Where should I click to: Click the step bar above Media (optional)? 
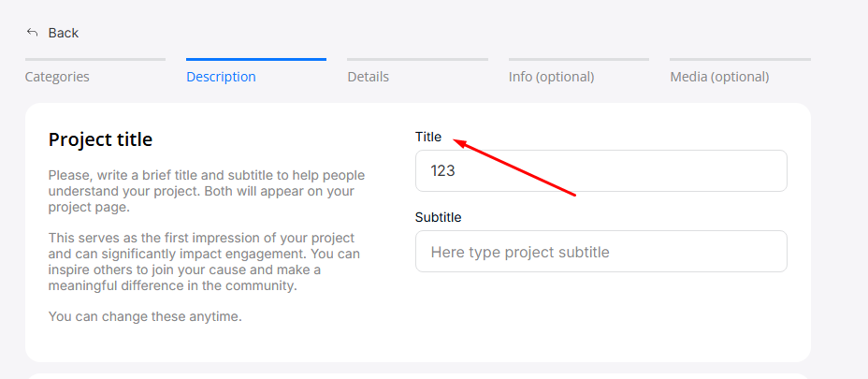(740, 60)
